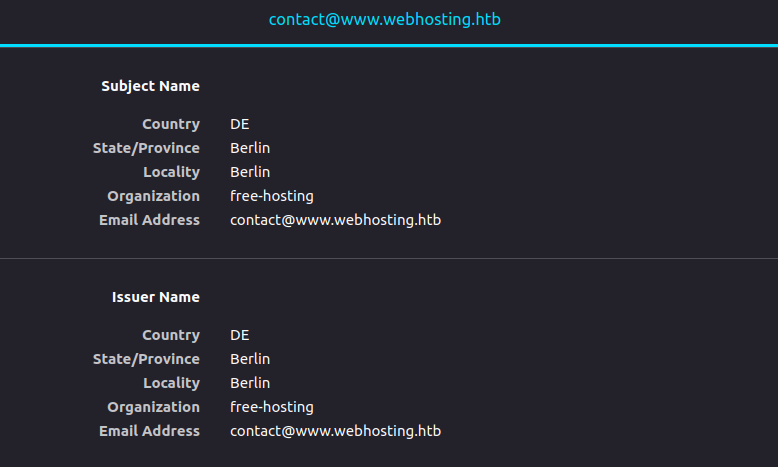
Task: Click the Country label under Subject Name
Action: point(170,124)
